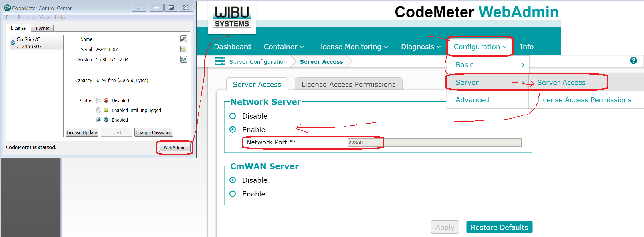Click the Server Access breadcrumb
Screen dimensions: 644x237
click(x=321, y=61)
